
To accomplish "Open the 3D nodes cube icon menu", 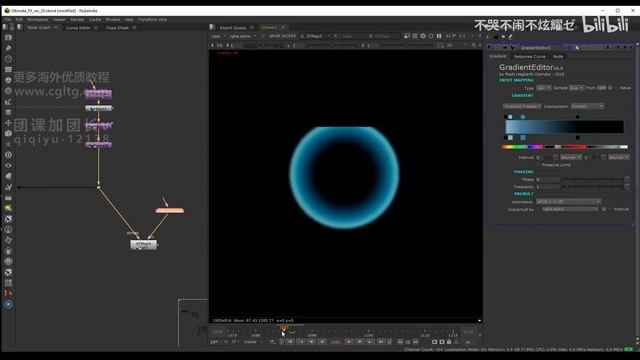I will (8, 133).
